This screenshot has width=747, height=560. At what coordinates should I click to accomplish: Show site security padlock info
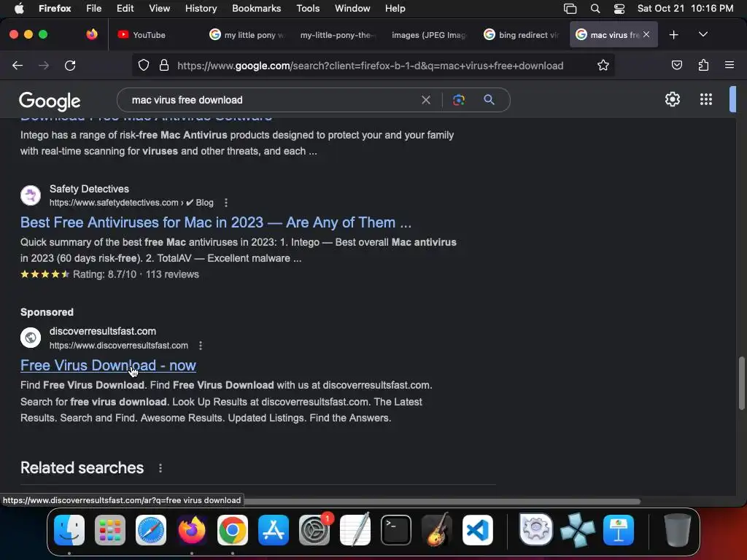(x=164, y=66)
